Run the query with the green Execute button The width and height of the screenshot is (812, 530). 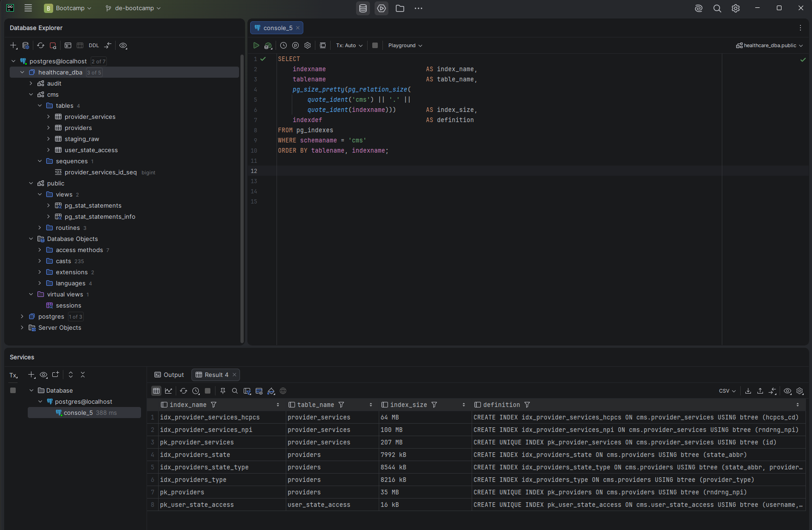(x=256, y=45)
